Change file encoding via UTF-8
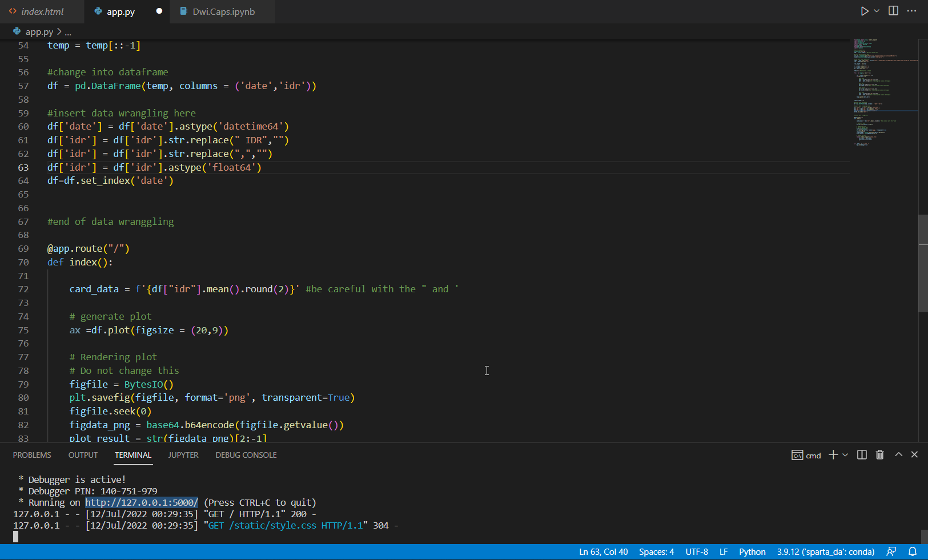928x560 pixels. click(697, 552)
